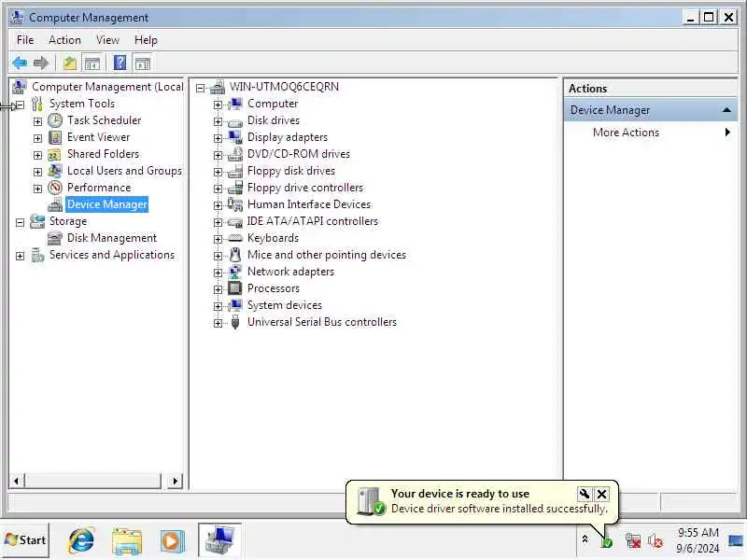Open Windows Explorer folder from taskbar
Image resolution: width=747 pixels, height=560 pixels.
click(127, 541)
